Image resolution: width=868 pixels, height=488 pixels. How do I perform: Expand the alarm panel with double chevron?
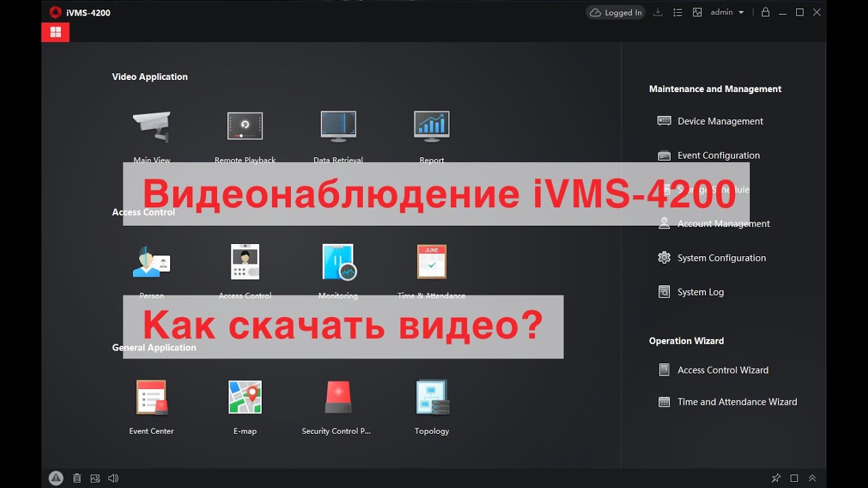tap(812, 478)
